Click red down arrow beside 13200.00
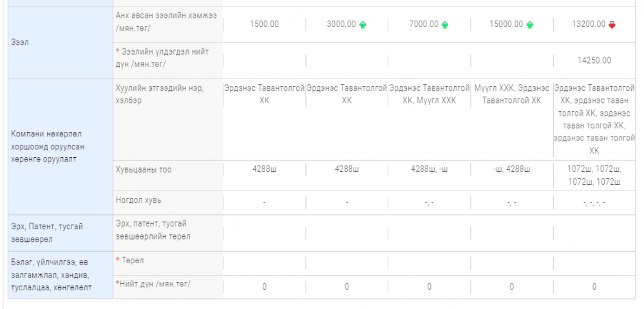 612,24
